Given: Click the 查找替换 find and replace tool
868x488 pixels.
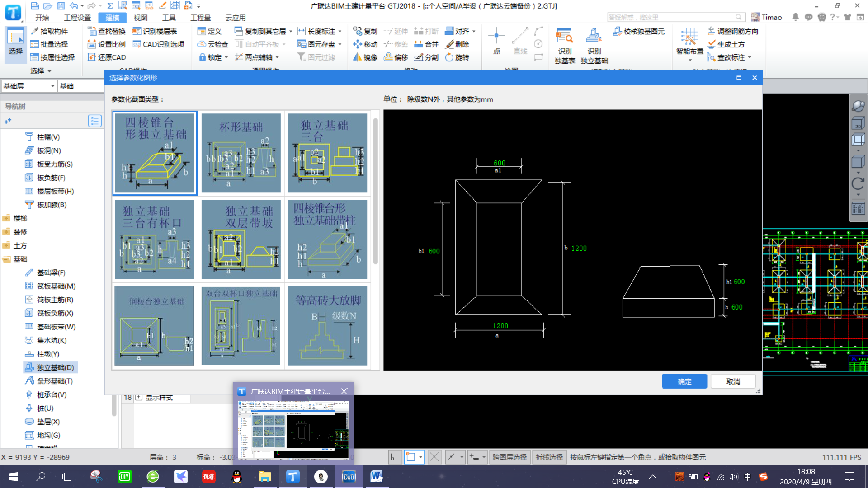Looking at the screenshot, I should point(107,31).
